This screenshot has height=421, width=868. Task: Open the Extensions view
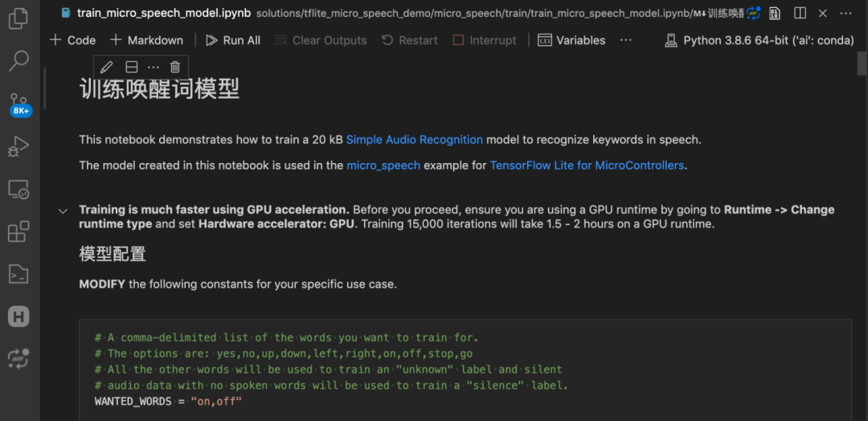click(x=18, y=232)
